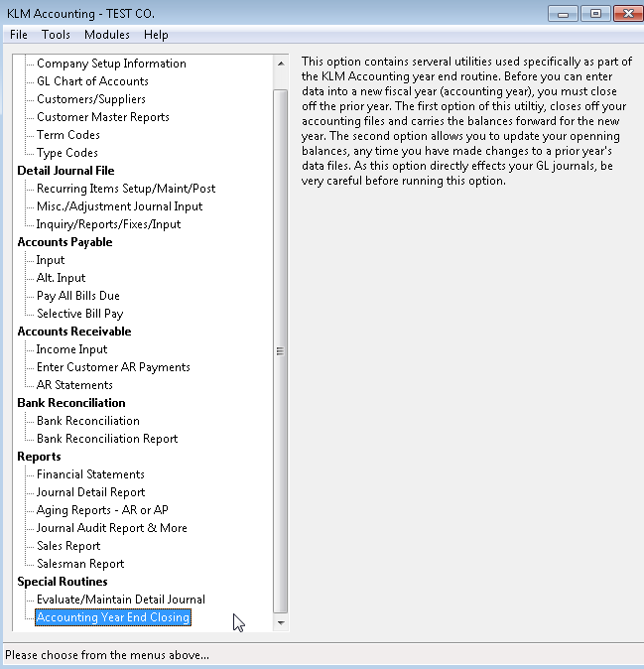This screenshot has height=669, width=644.
Task: Open Recurring Items Setup/Maint/Post
Action: click(126, 189)
